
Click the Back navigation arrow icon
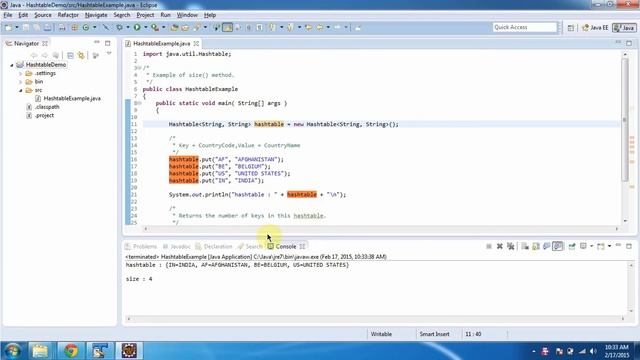(320, 28)
